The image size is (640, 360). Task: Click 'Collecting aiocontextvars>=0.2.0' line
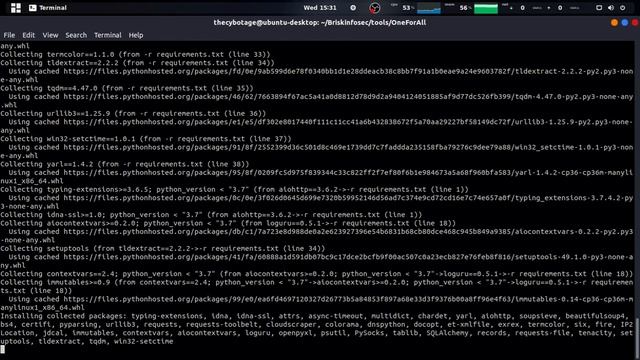point(228,223)
